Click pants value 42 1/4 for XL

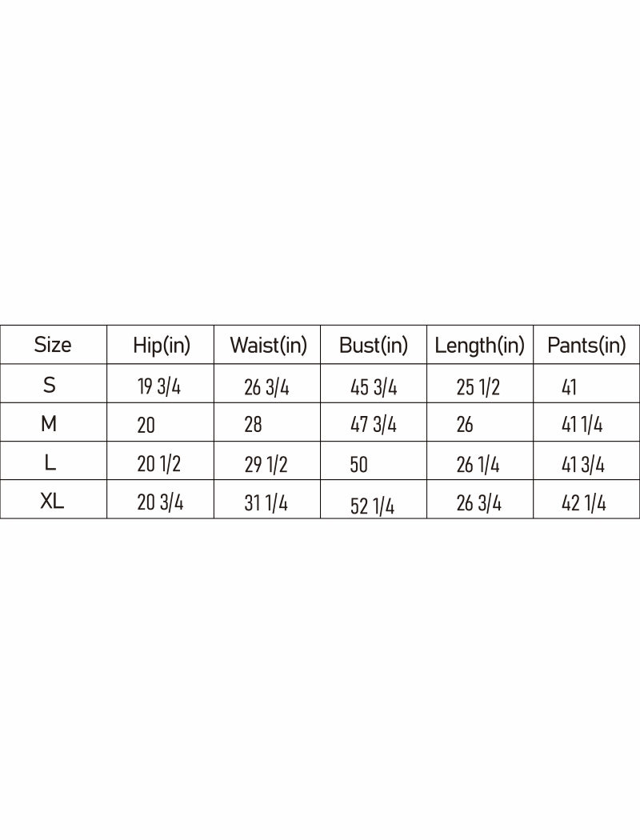click(584, 503)
